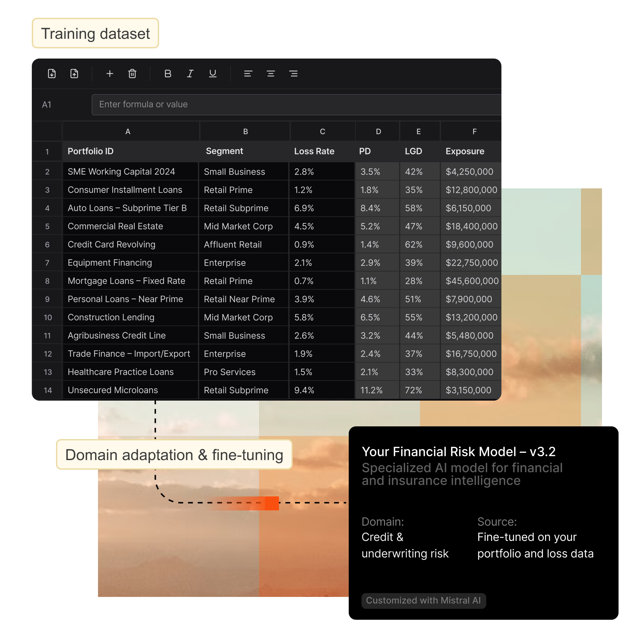The height and width of the screenshot is (644, 644).
Task: Click Domain adaptation & fine-tuning label
Action: pos(174,455)
